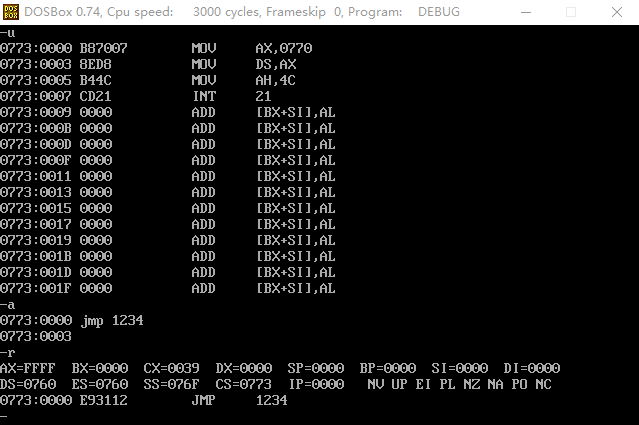The image size is (639, 425).
Task: Click the NV overflow flag
Action: click(375, 384)
